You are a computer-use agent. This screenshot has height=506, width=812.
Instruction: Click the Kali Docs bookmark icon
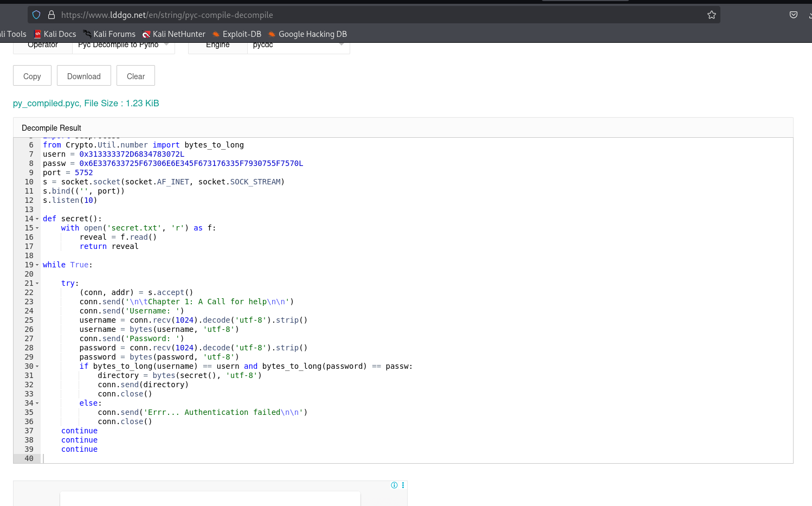(37, 34)
